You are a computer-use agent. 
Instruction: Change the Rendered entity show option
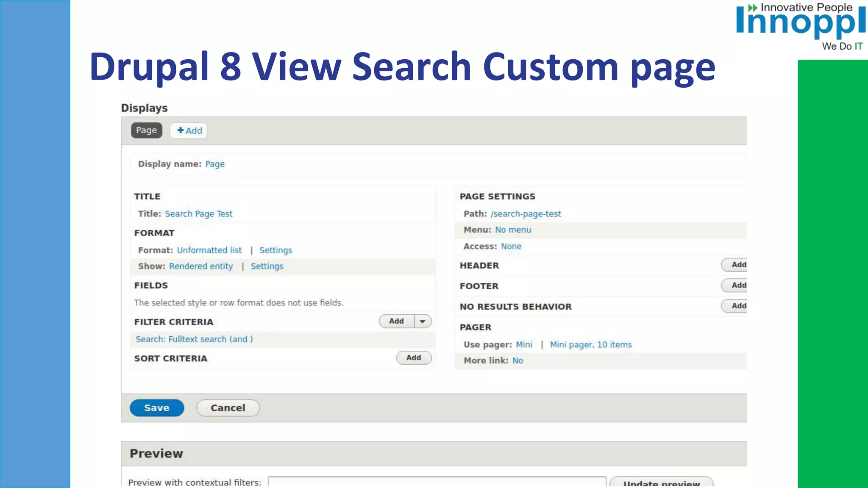tap(201, 266)
